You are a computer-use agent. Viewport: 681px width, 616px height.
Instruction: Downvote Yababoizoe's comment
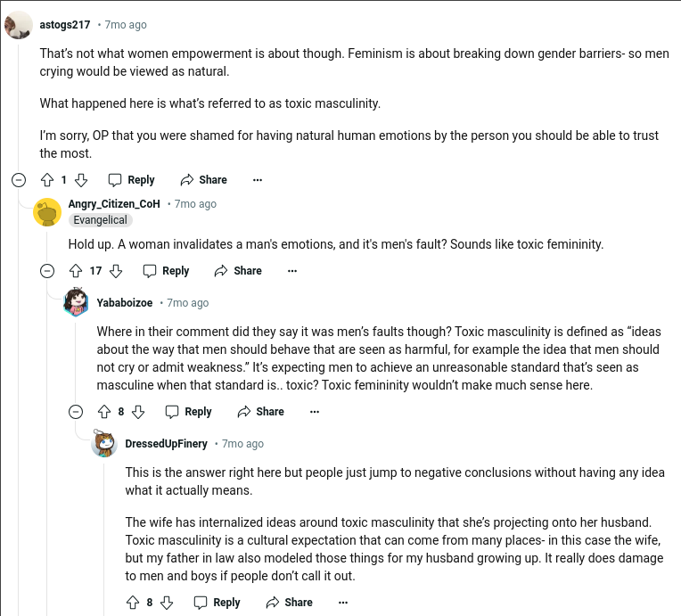138,411
